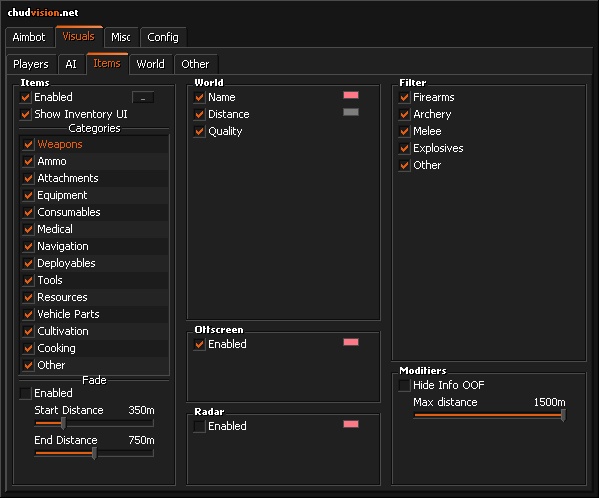Screen dimensions: 599x498
Task: Adjust the End Distance slider
Action: click(94, 453)
